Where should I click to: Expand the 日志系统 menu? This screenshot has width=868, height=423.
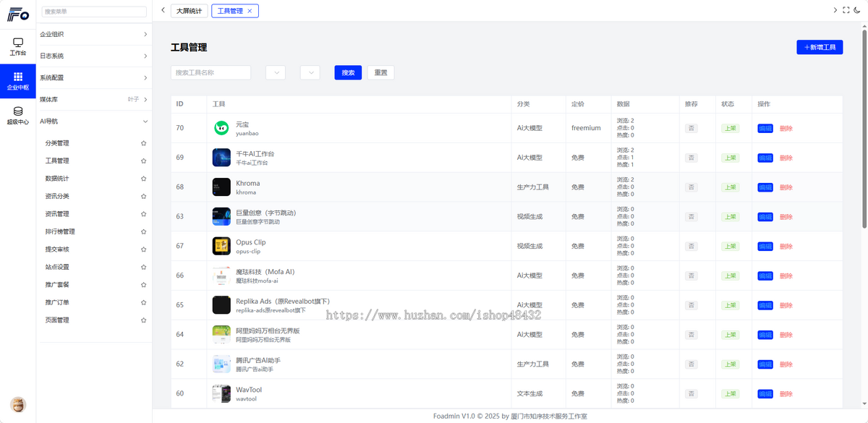(94, 56)
